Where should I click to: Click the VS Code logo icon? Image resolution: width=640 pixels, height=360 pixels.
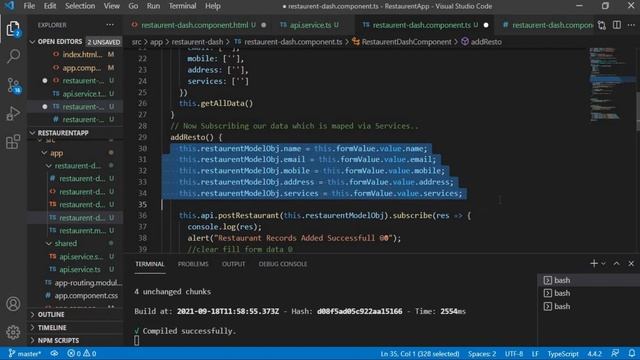click(x=9, y=6)
